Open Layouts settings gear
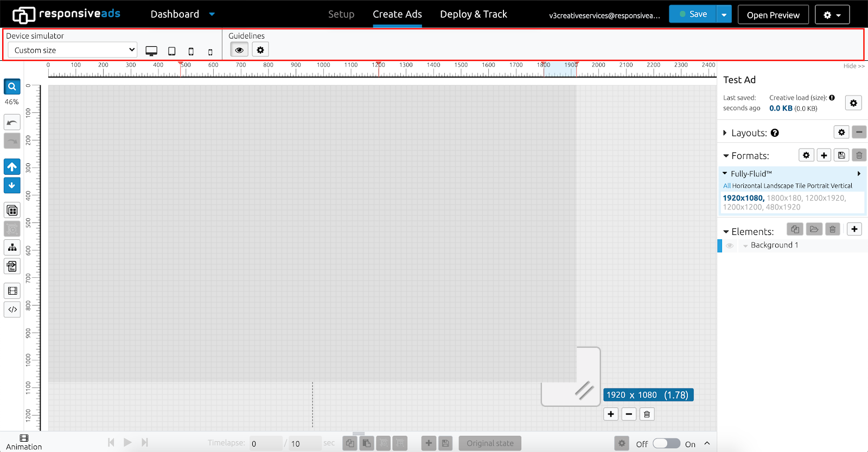868x452 pixels. [841, 132]
